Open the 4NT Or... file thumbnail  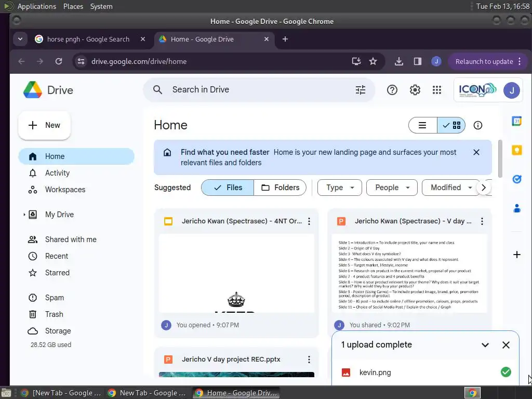[x=236, y=273]
